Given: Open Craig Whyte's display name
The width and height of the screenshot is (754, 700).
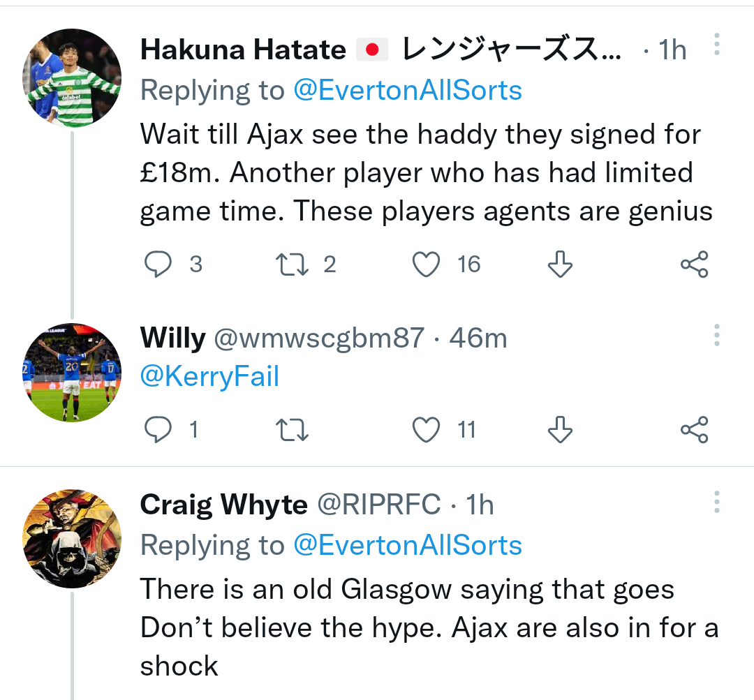Looking at the screenshot, I should coord(223,505).
